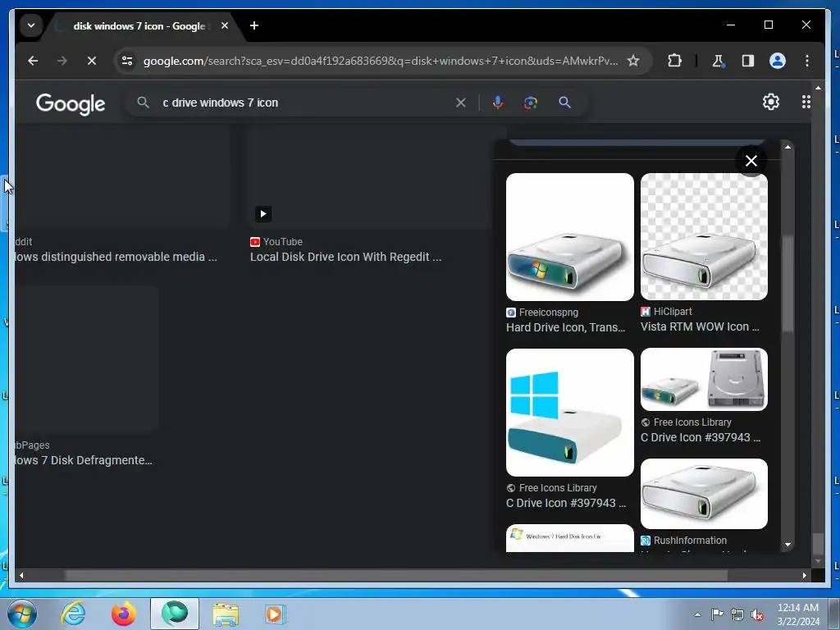Play the YouTube video result icon
Screen dimensions: 840x630
[263, 214]
